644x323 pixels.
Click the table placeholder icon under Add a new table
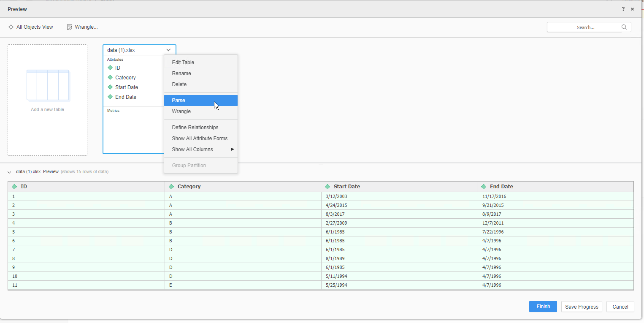(x=47, y=85)
